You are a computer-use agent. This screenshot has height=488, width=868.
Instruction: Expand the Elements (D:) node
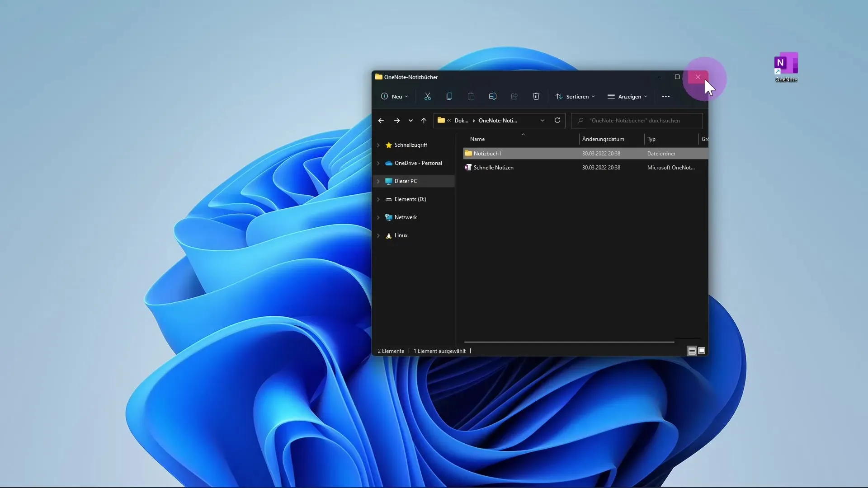(x=378, y=199)
